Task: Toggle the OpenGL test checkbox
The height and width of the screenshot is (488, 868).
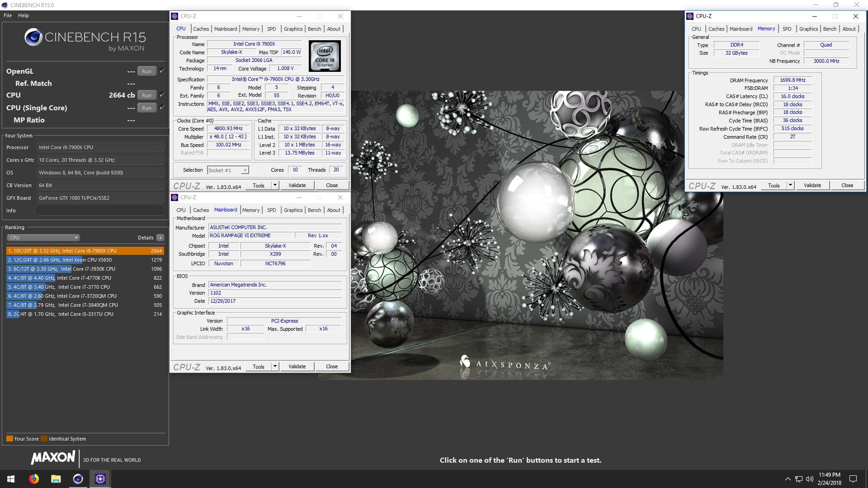Action: pos(162,70)
